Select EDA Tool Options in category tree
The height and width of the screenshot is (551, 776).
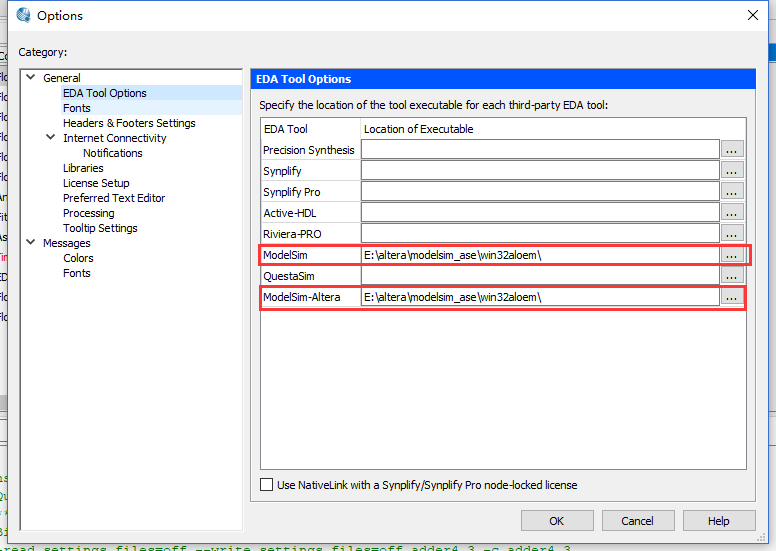pos(104,93)
